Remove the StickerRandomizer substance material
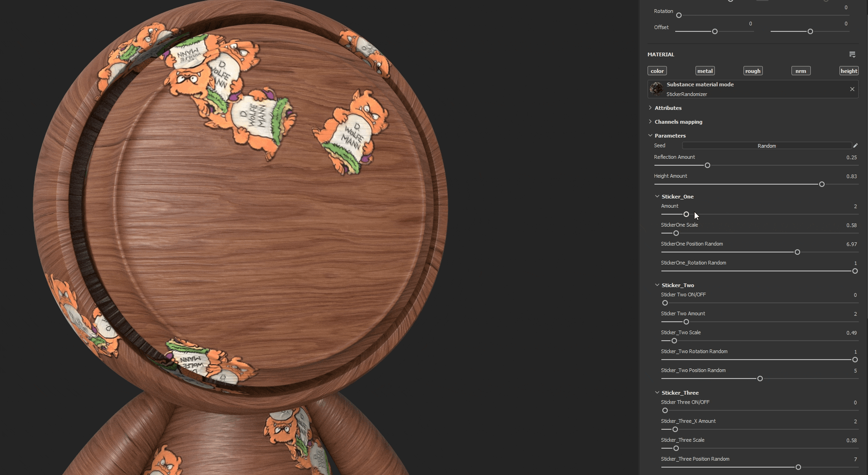Viewport: 868px width, 475px height. coord(852,89)
